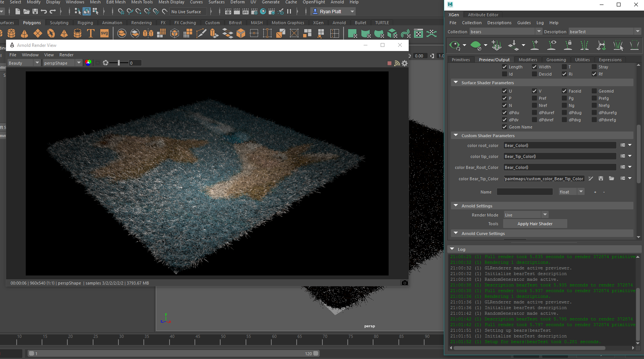
Task: Click the add guide icon in XGen toolbar
Action: (535, 46)
